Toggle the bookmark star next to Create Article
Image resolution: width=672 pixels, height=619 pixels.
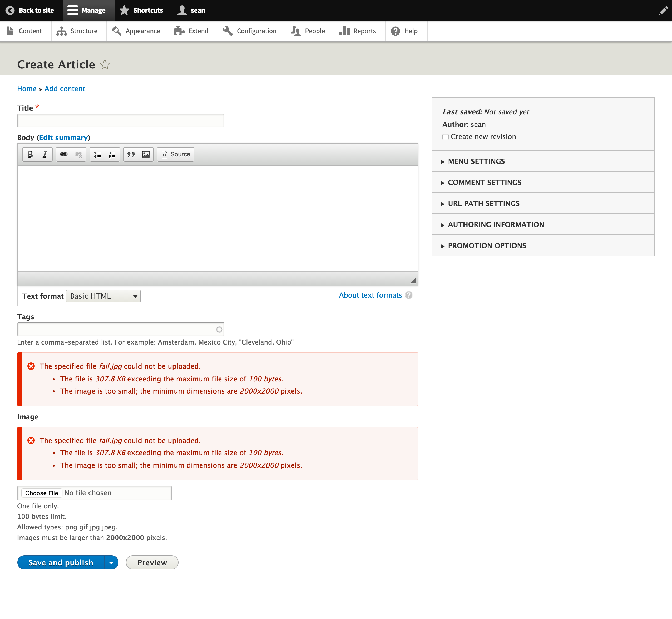pyautogui.click(x=105, y=64)
